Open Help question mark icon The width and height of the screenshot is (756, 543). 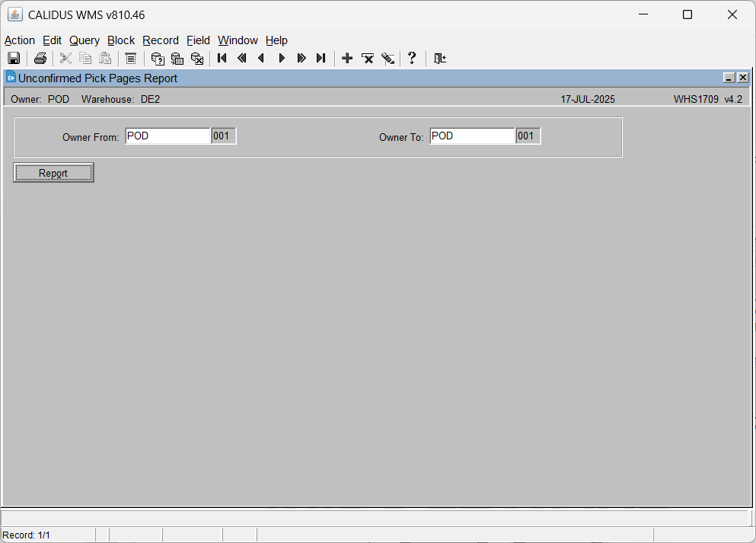tap(412, 59)
